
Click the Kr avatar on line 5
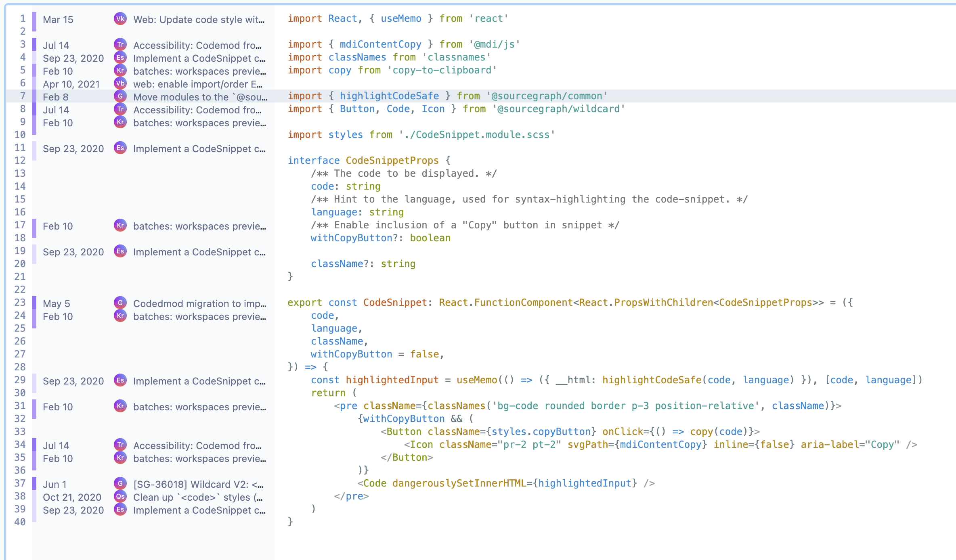[120, 70]
